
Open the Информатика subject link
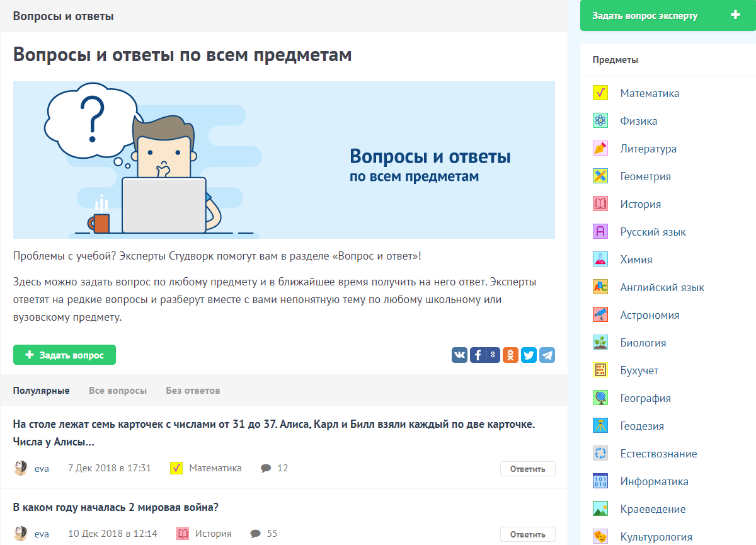(654, 481)
